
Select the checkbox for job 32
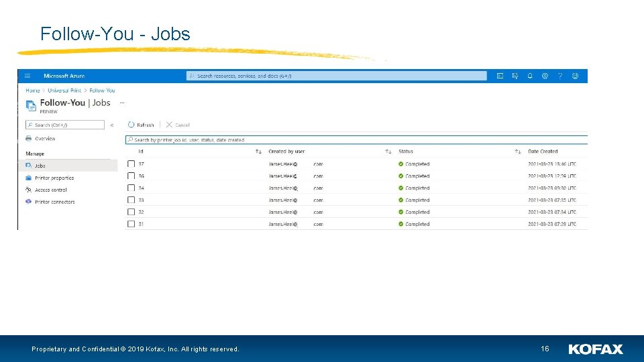131,212
